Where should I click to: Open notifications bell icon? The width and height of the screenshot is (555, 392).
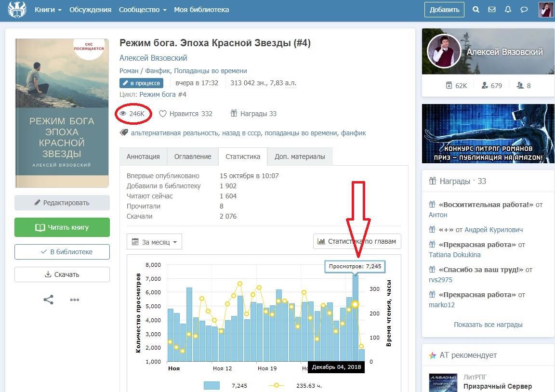point(508,10)
